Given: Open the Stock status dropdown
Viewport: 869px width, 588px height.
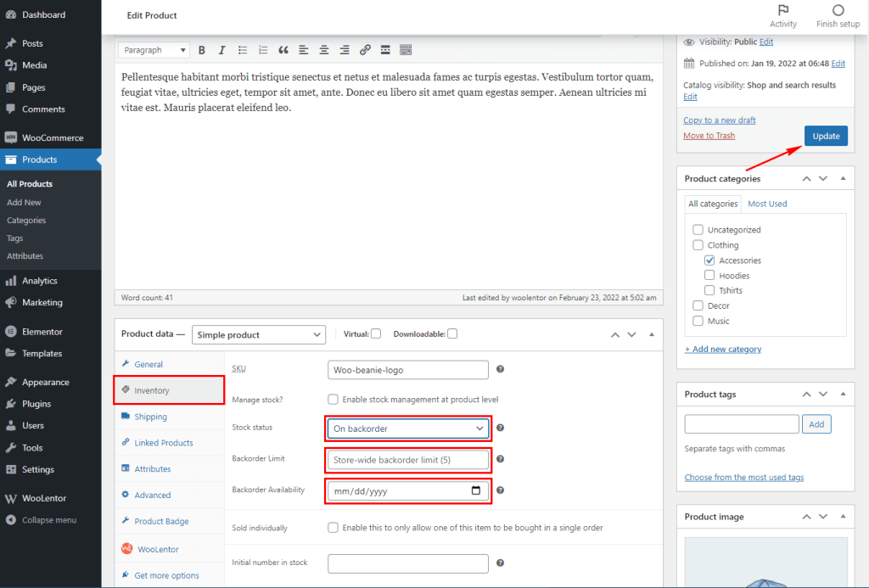Looking at the screenshot, I should [x=407, y=428].
